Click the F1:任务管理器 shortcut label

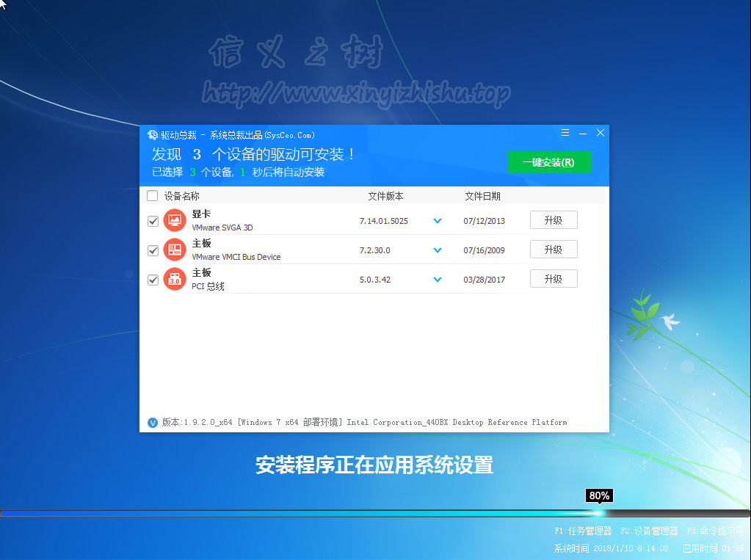coord(583,531)
